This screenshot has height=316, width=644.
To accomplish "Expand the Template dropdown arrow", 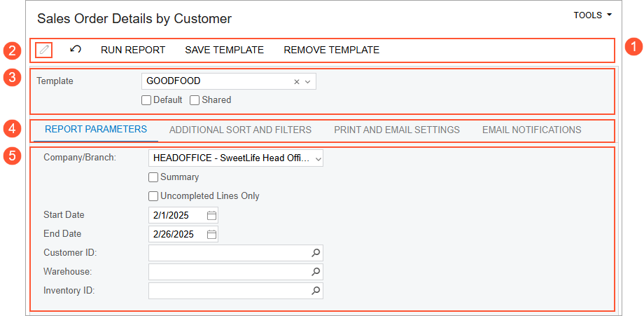I will pos(307,81).
